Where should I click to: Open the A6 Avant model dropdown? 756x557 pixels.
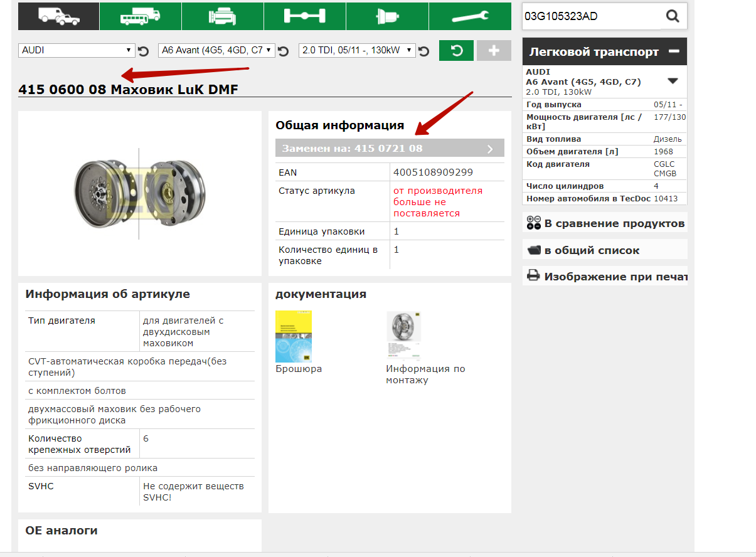[x=216, y=50]
